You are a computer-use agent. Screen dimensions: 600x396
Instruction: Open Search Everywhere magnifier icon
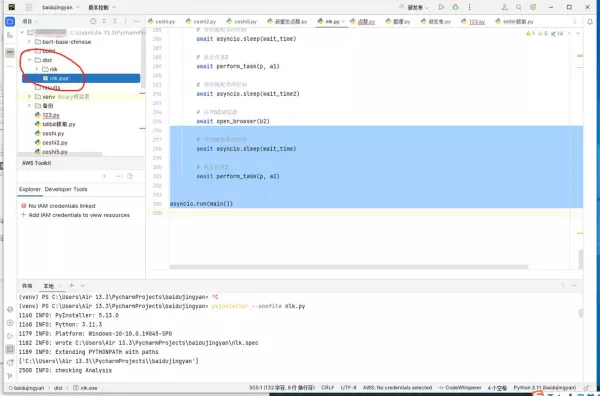pyautogui.click(x=518, y=7)
